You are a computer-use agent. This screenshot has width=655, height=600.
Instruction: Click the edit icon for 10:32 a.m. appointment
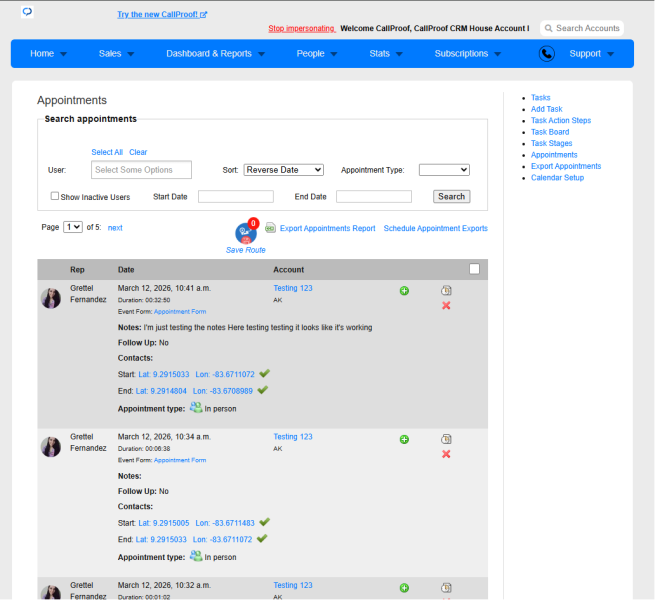coord(446,587)
